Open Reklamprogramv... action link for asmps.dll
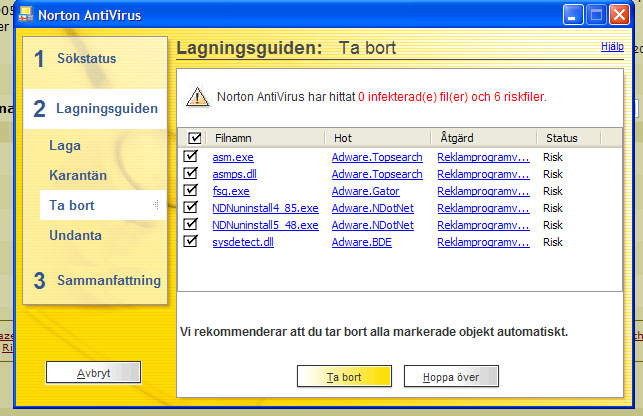The height and width of the screenshot is (416, 643). [x=483, y=174]
